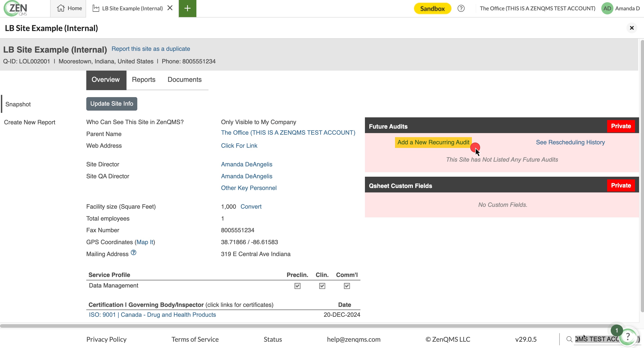Open a new tab with plus button
Screen dimensions: 644x348
click(x=187, y=9)
